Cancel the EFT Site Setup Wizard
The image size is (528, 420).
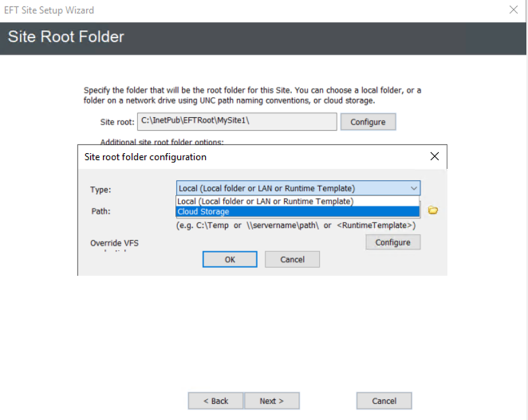click(x=384, y=401)
